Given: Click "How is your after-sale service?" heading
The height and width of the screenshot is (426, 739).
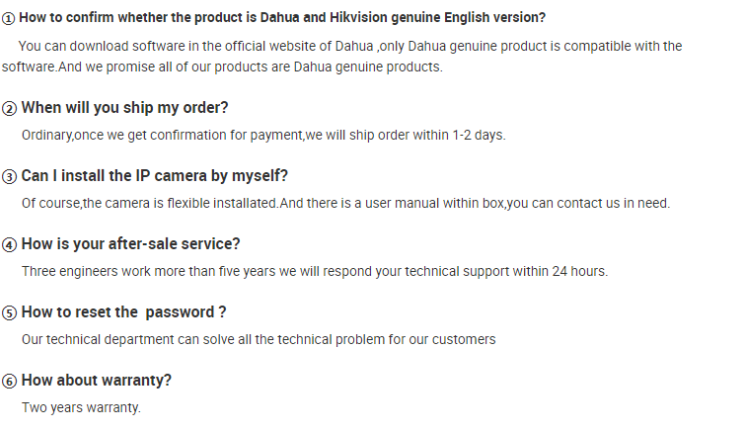Looking at the screenshot, I should (131, 244).
